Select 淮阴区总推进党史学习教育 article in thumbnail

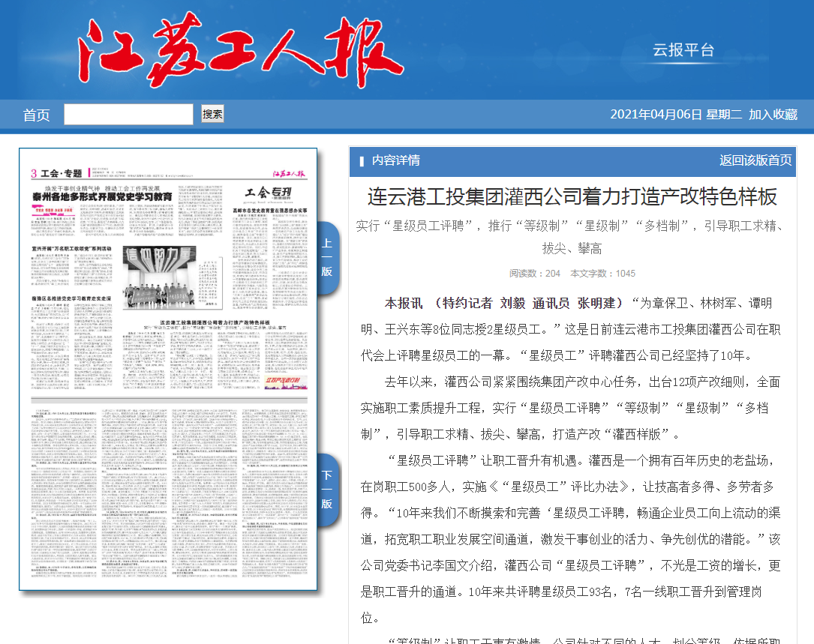71,298
